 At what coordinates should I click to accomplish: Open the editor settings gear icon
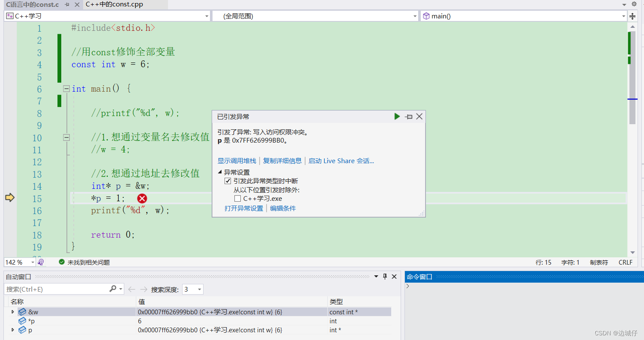click(635, 4)
